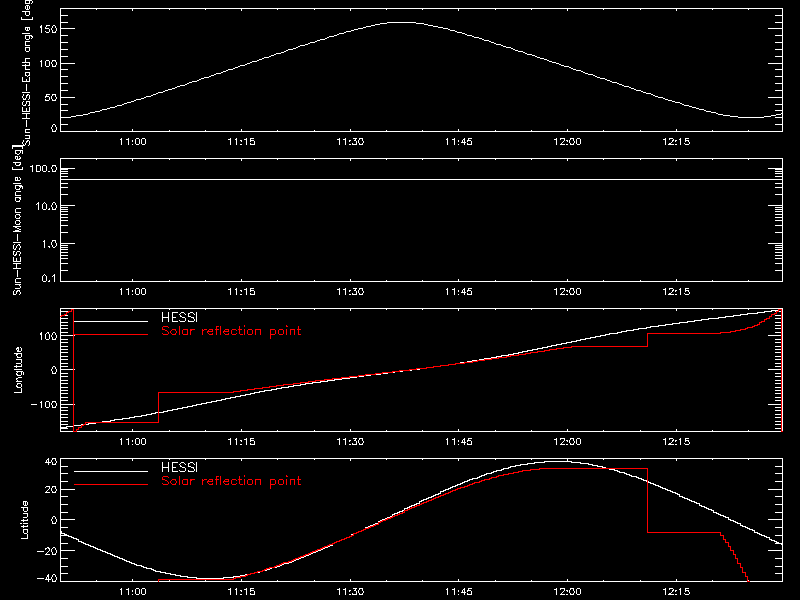
Task: Click the 0.1 tick on Moon angle axis
Action: point(49,278)
